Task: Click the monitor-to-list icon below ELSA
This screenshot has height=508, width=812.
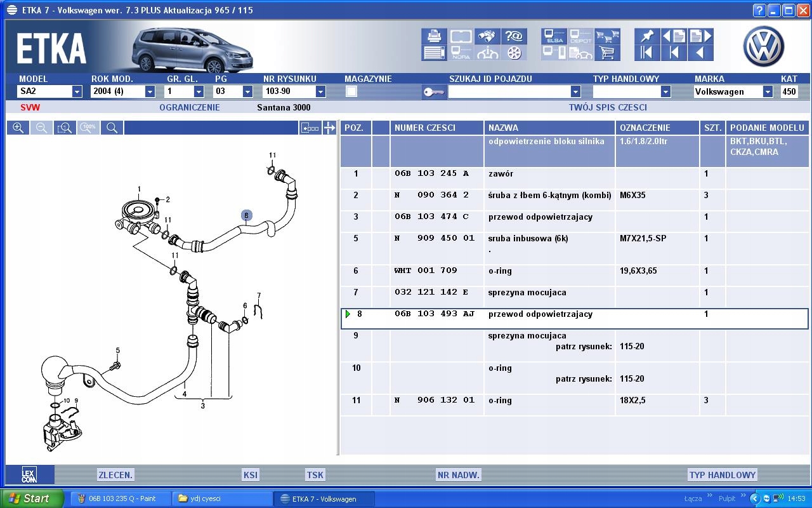Action: (x=554, y=53)
